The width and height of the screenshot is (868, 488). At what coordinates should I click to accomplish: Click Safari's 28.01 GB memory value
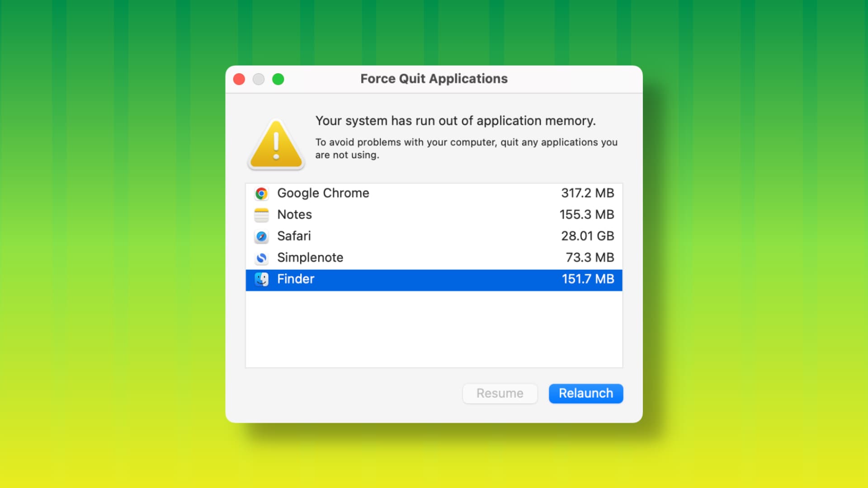pos(588,236)
